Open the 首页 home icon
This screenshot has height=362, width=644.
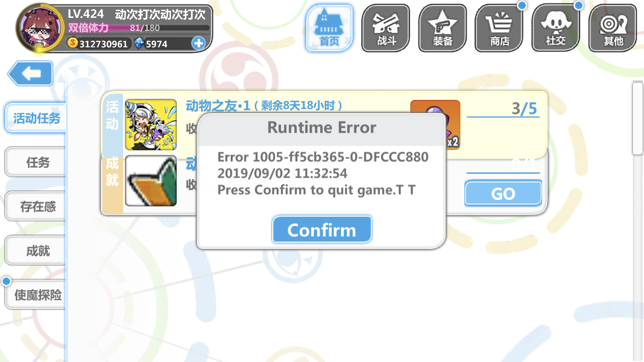(330, 28)
